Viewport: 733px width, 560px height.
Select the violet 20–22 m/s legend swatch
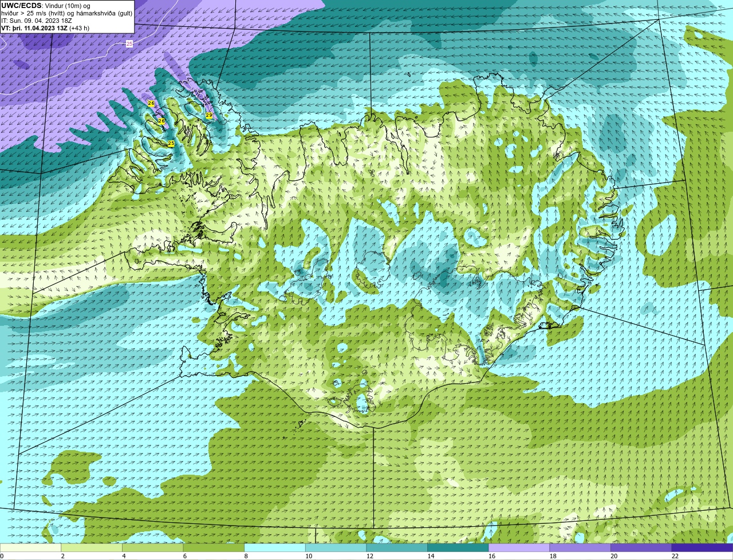click(641, 548)
